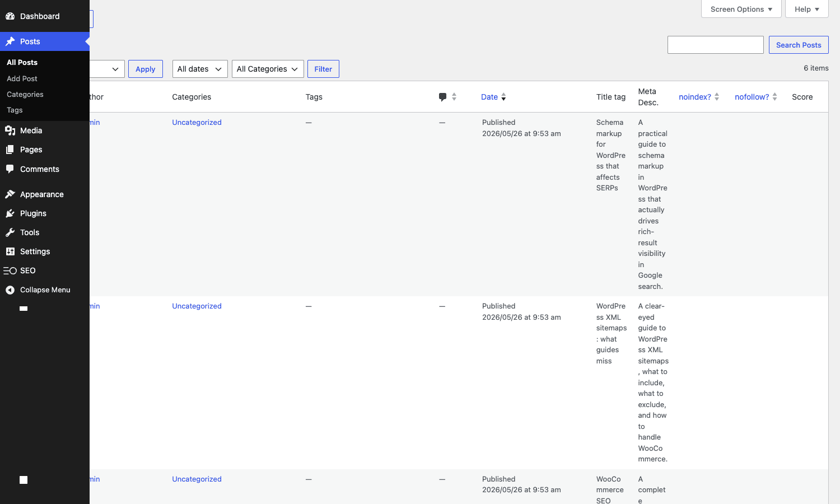Click 'Schema markup for WordPress' title tag cell

tap(611, 155)
